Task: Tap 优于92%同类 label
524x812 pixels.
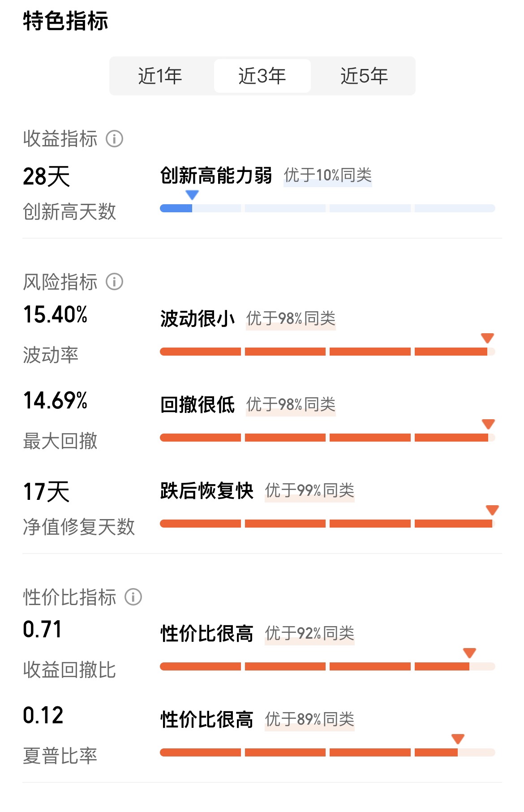Action: pyautogui.click(x=309, y=634)
